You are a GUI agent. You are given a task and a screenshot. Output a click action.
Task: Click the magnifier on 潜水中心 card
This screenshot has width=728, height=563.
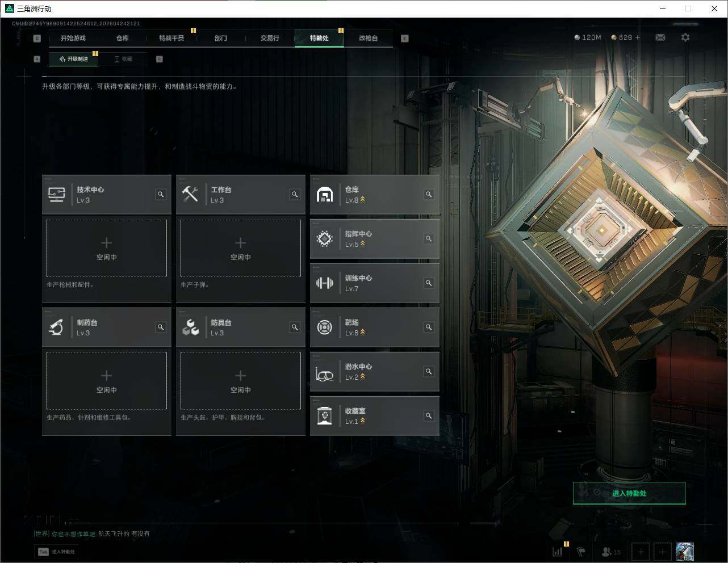429,372
